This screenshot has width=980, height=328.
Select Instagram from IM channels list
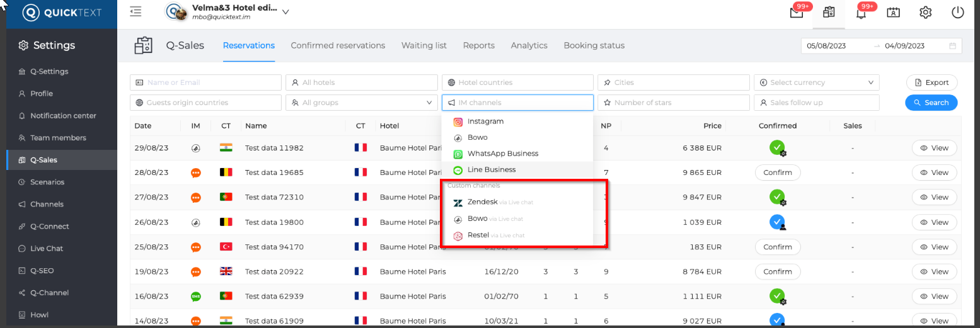click(x=485, y=122)
